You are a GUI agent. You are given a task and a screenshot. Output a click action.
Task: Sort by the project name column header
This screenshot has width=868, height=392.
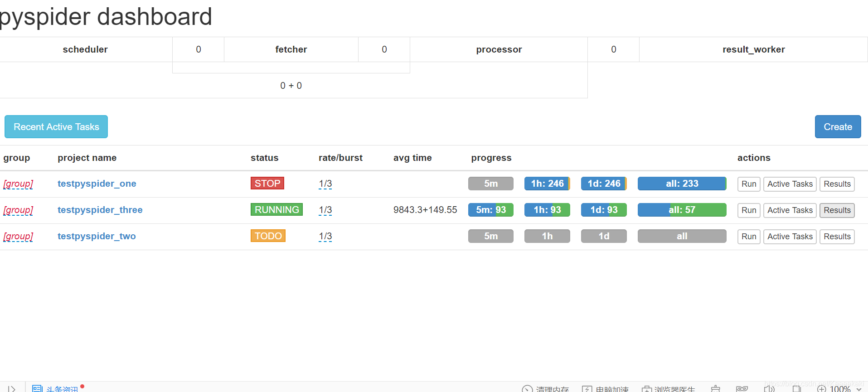point(87,158)
